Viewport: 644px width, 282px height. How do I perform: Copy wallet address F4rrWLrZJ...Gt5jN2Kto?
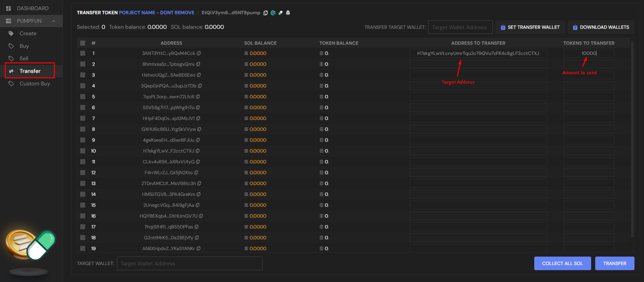(x=196, y=173)
